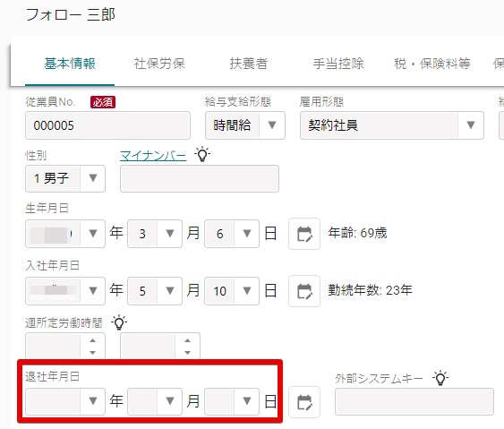Click the lightbulb hint beside マイナンバー

(x=202, y=155)
